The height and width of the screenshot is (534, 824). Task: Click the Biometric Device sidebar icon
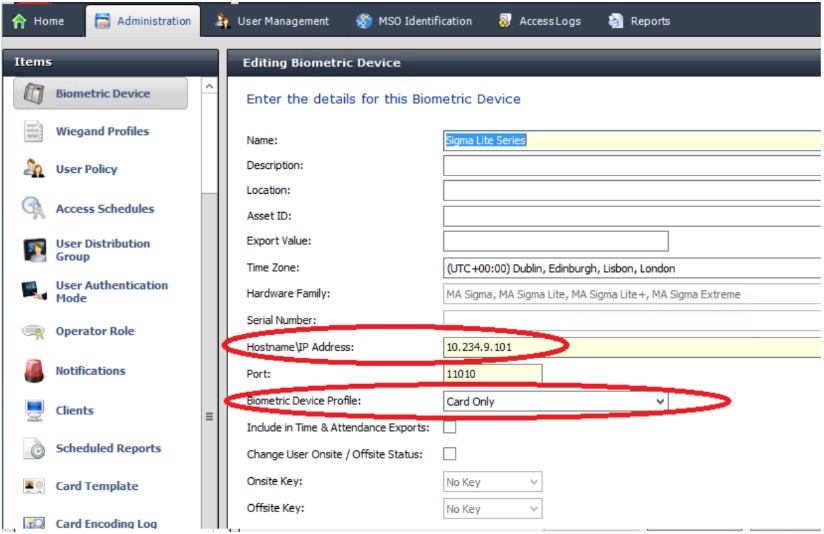34,94
